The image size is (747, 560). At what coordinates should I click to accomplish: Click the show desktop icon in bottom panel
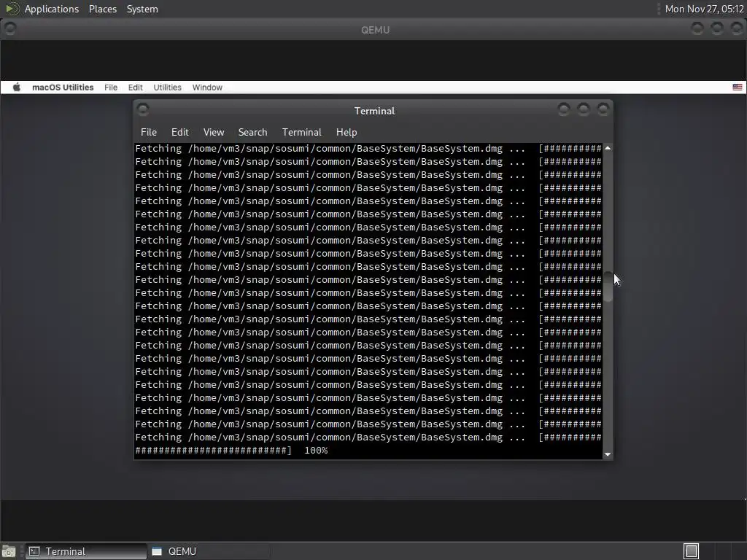9,551
